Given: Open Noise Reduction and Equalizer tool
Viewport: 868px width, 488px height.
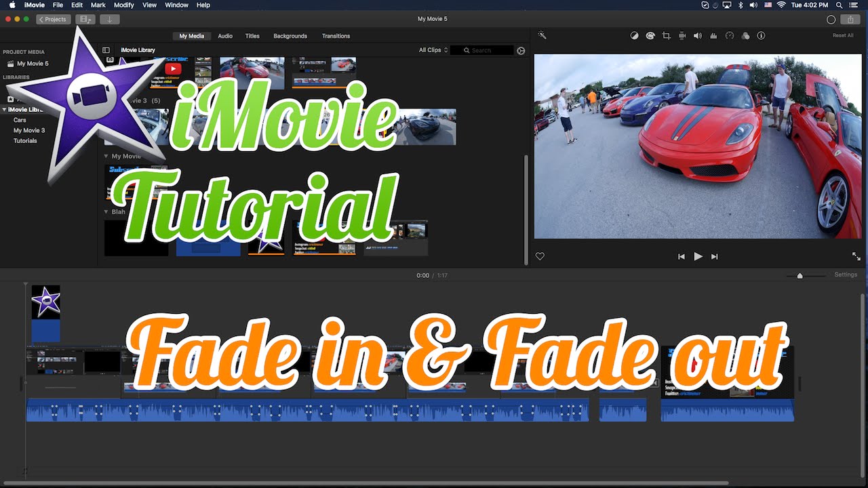Looking at the screenshot, I should tap(713, 36).
